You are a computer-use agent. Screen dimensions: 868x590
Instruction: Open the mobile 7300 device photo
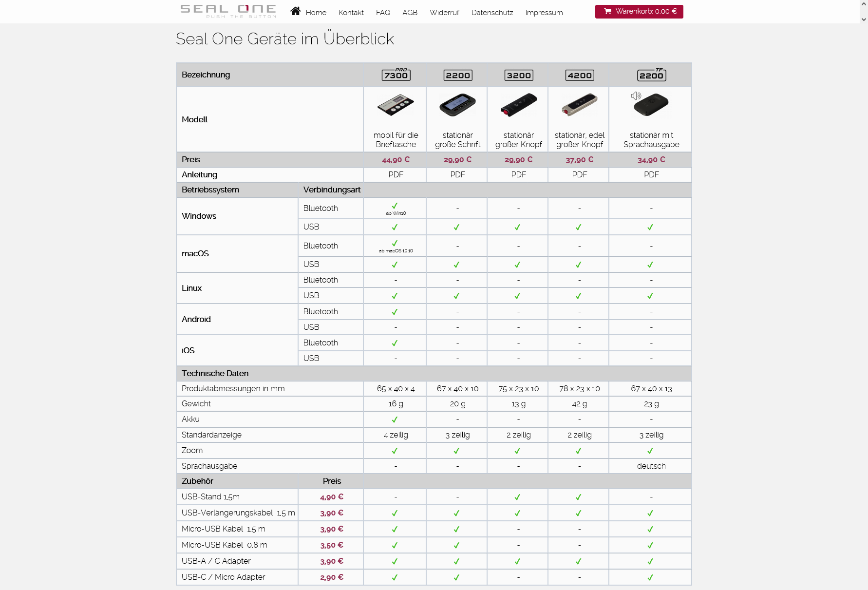pyautogui.click(x=396, y=105)
